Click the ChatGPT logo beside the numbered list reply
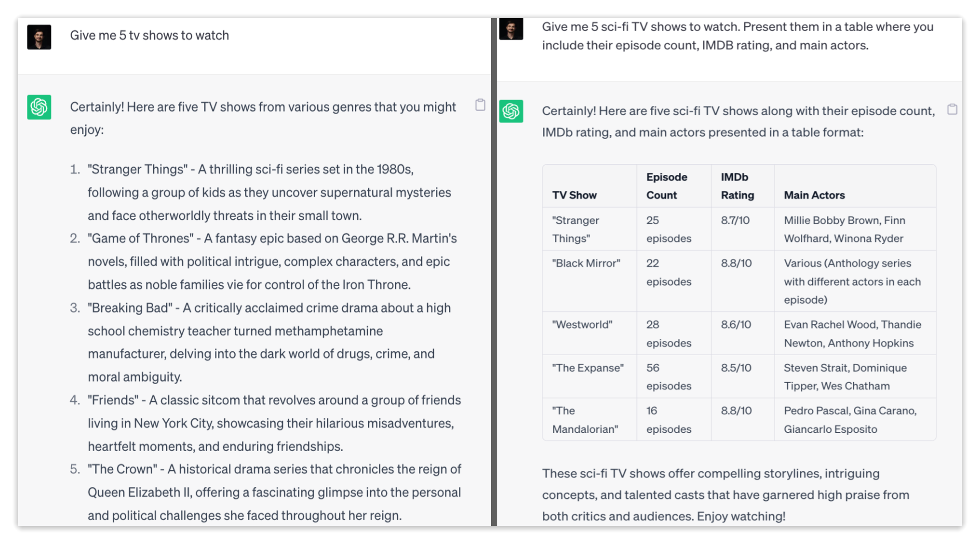Image resolution: width=980 pixels, height=544 pixels. tap(39, 107)
